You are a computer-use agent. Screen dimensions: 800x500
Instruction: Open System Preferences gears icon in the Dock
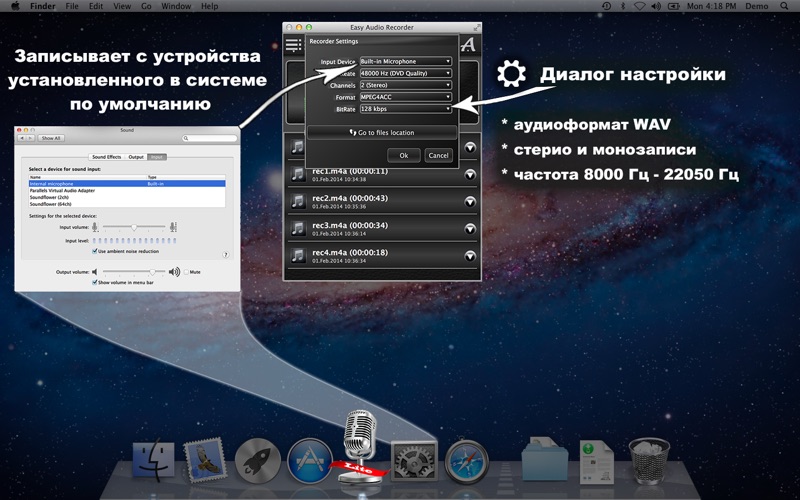pos(414,461)
